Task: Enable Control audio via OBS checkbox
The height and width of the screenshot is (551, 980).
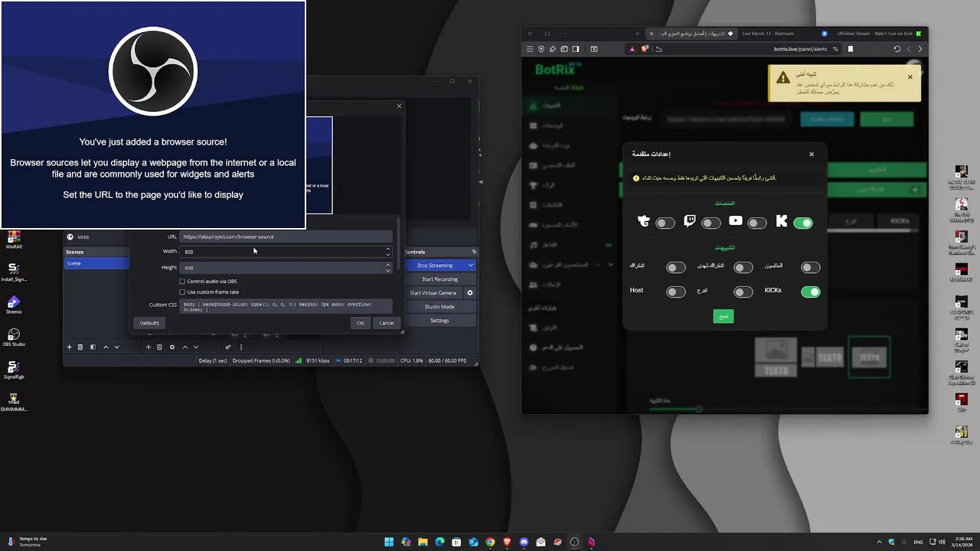Action: (x=182, y=282)
